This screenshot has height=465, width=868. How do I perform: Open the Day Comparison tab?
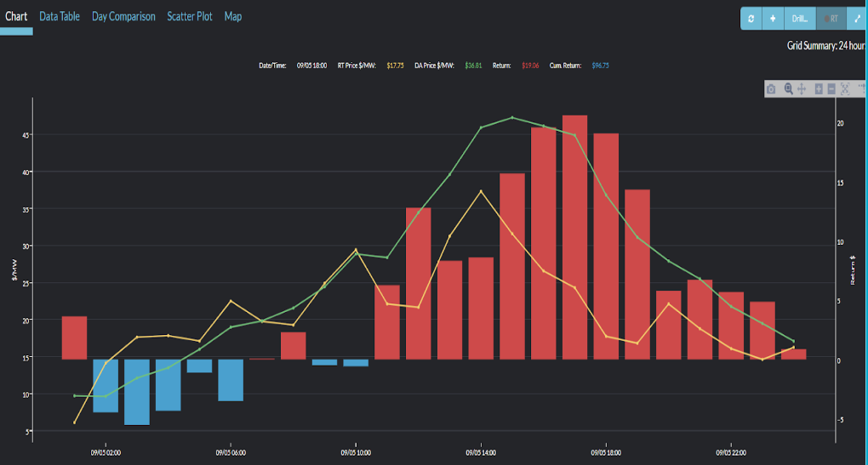pyautogui.click(x=123, y=16)
